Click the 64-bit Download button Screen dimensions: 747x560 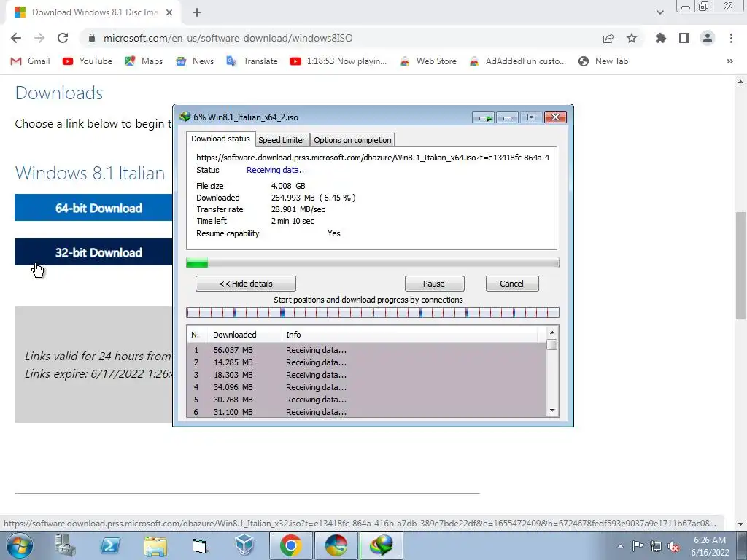click(x=94, y=208)
